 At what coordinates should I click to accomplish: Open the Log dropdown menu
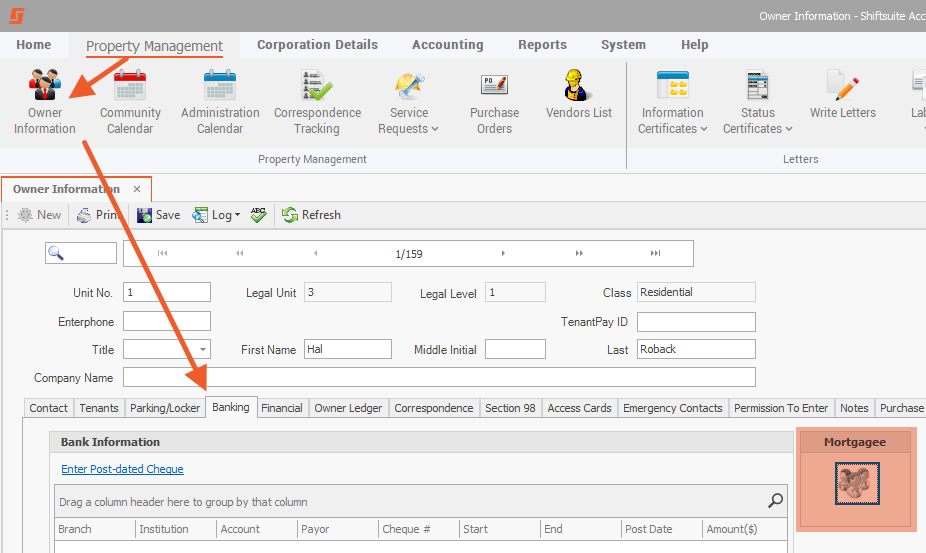[237, 215]
